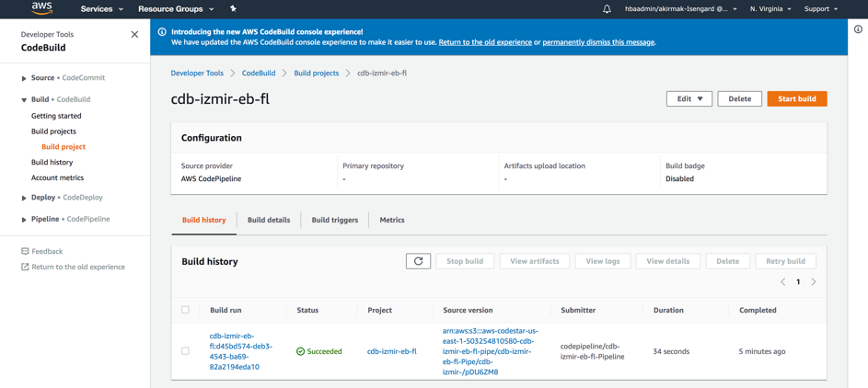Click the refresh icon in Build history
The height and width of the screenshot is (388, 868).
[419, 261]
